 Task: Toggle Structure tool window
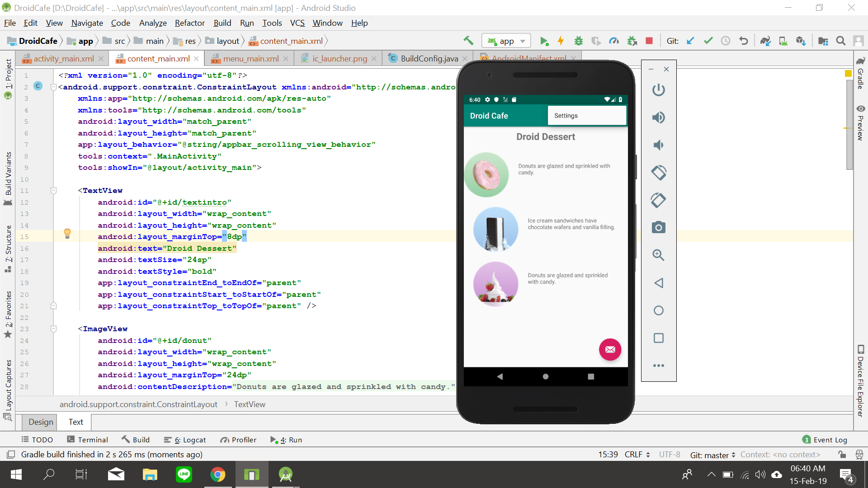8,249
